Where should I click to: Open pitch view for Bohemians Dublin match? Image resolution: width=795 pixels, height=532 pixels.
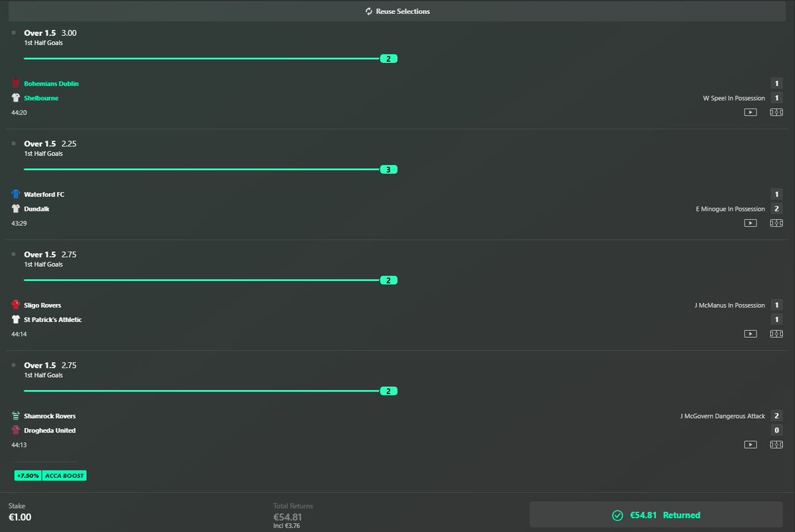(776, 113)
